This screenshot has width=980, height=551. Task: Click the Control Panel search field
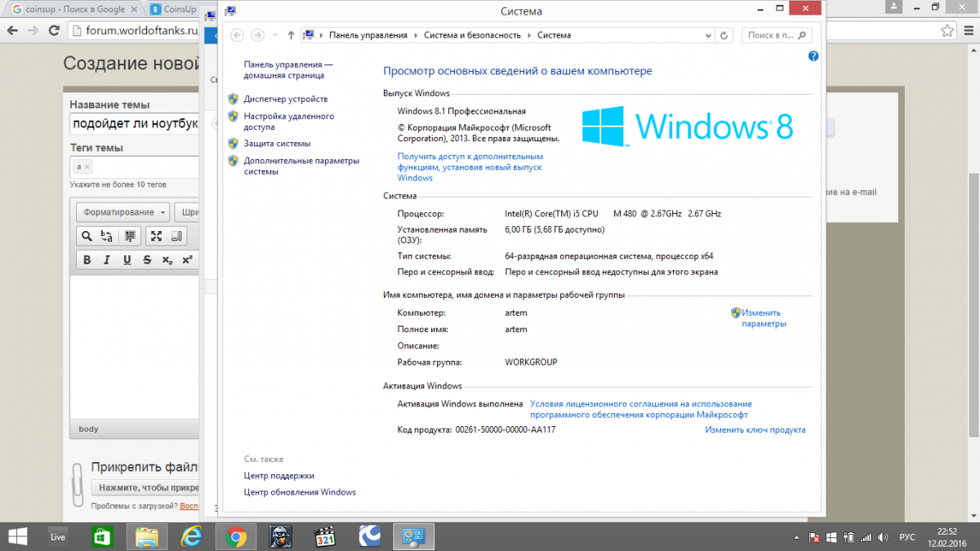point(772,36)
